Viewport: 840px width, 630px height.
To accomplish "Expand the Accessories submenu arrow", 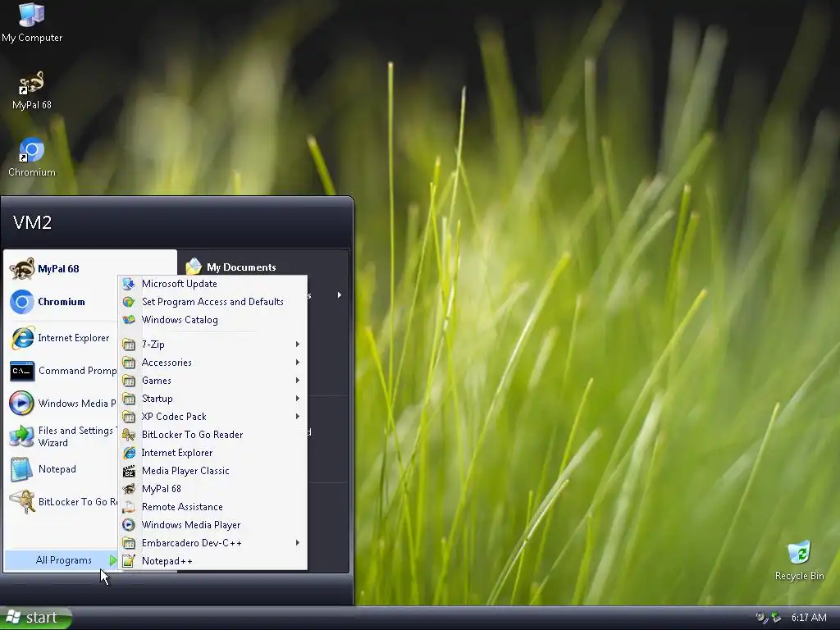I will (297, 363).
